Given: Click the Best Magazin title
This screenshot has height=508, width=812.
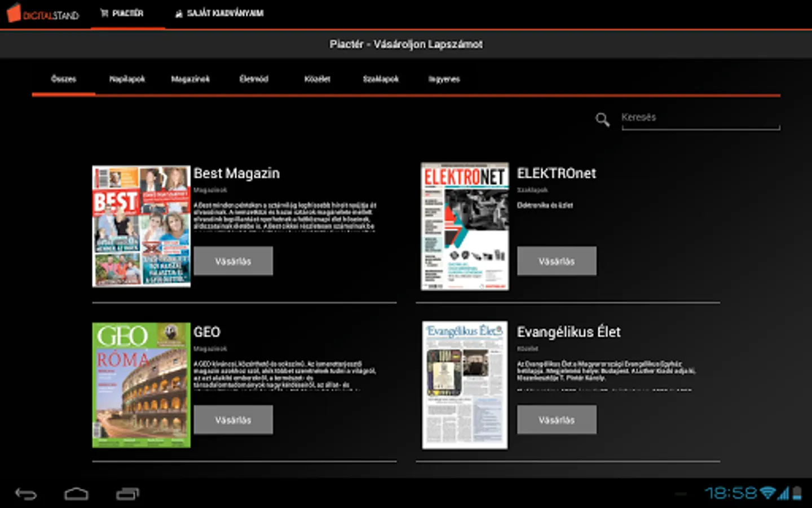Looking at the screenshot, I should point(236,173).
